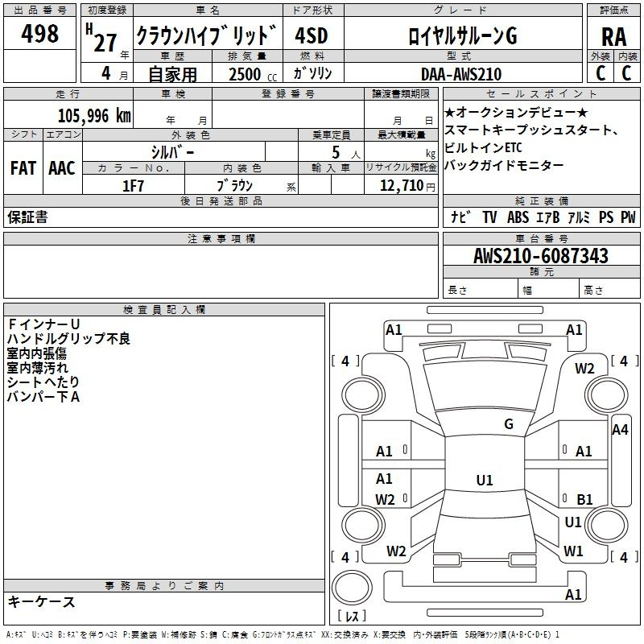Click lot number 498
The height and width of the screenshot is (644, 644).
tap(40, 34)
